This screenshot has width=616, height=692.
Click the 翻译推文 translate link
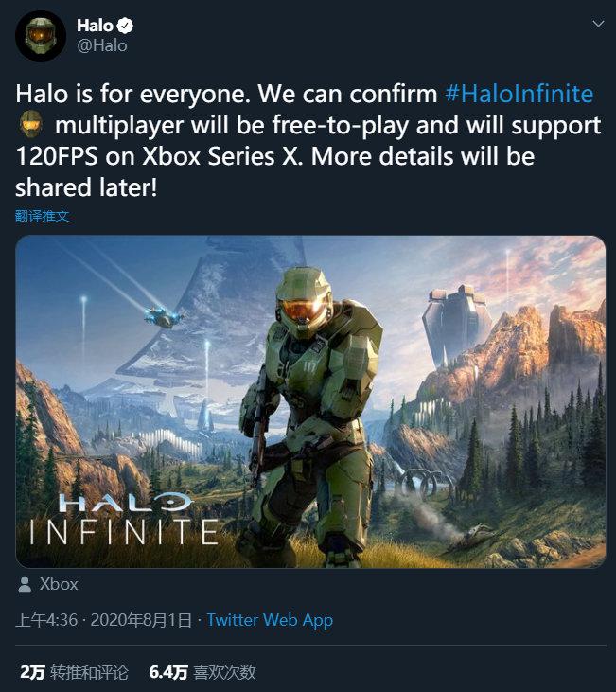[x=43, y=216]
